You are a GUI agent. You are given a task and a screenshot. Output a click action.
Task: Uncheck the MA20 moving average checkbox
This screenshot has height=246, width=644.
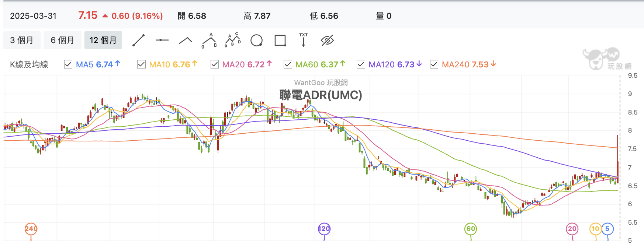click(x=215, y=64)
